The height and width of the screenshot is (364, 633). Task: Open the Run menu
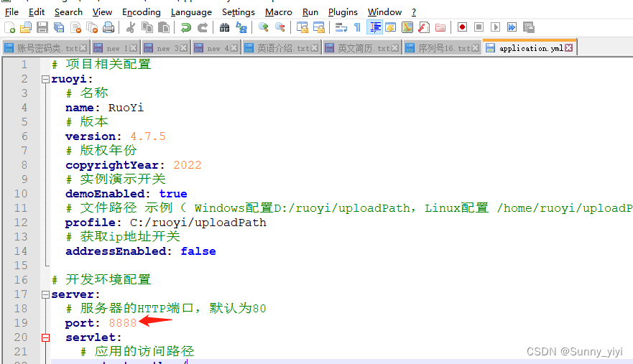click(x=310, y=12)
